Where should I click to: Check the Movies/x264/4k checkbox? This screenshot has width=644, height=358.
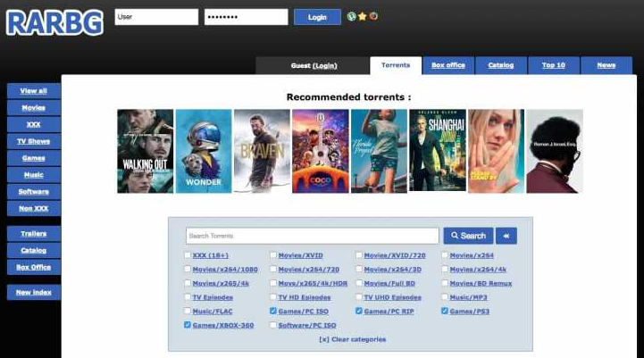445,270
